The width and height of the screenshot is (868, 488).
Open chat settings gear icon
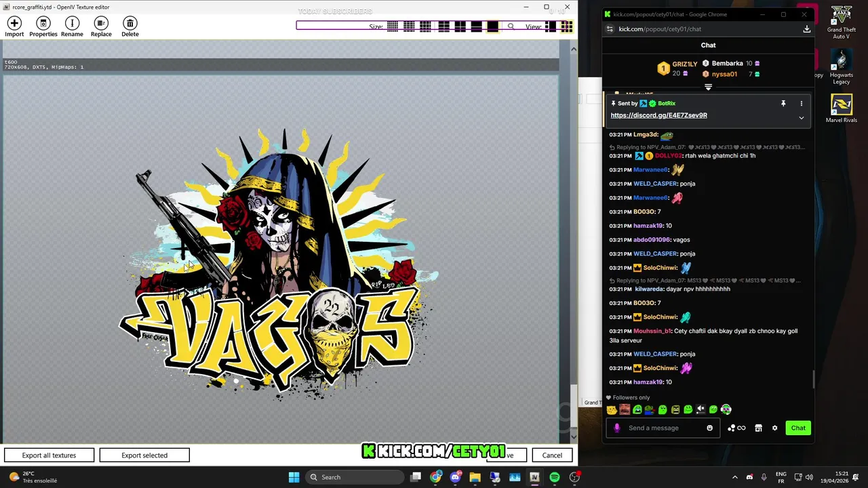(774, 428)
